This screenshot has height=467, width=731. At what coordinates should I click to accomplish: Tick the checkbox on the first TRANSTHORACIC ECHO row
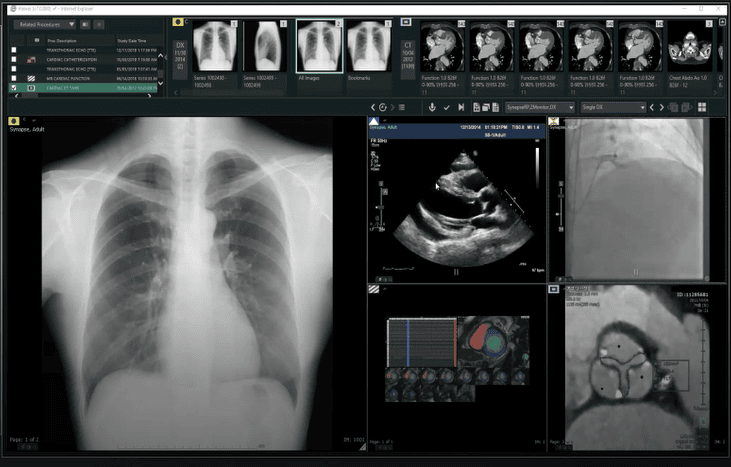(14, 50)
